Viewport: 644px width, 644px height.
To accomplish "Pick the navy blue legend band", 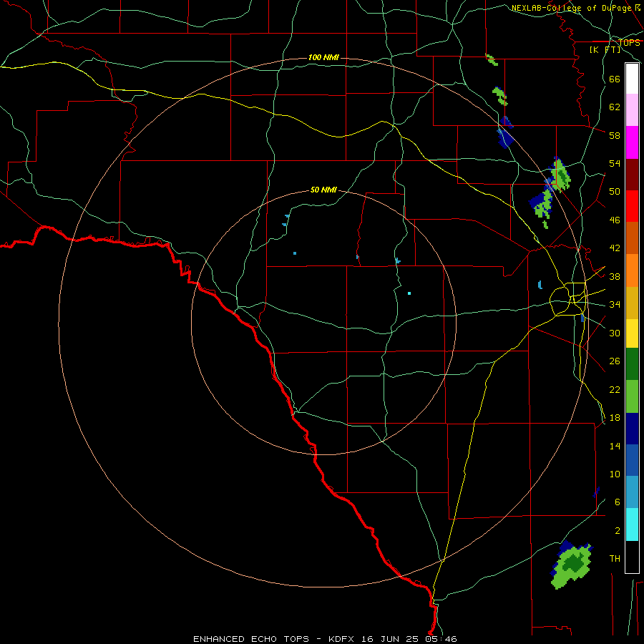I will point(632,429).
